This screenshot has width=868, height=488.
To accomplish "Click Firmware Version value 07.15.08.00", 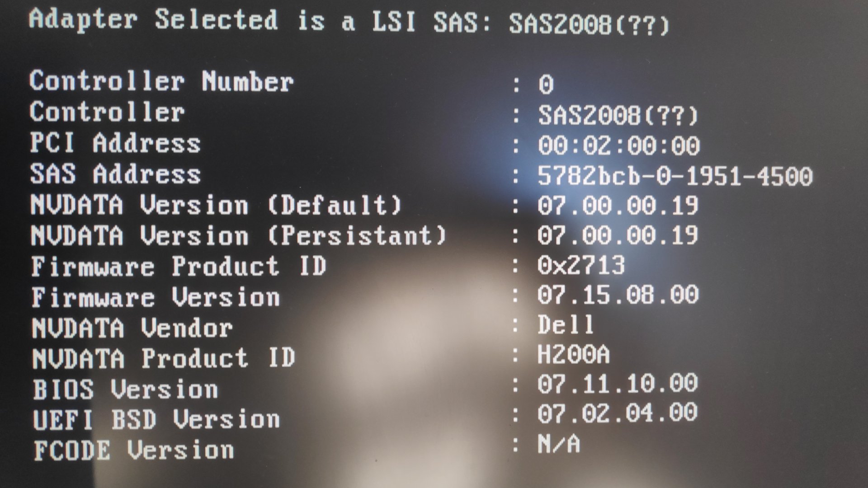I will click(618, 295).
